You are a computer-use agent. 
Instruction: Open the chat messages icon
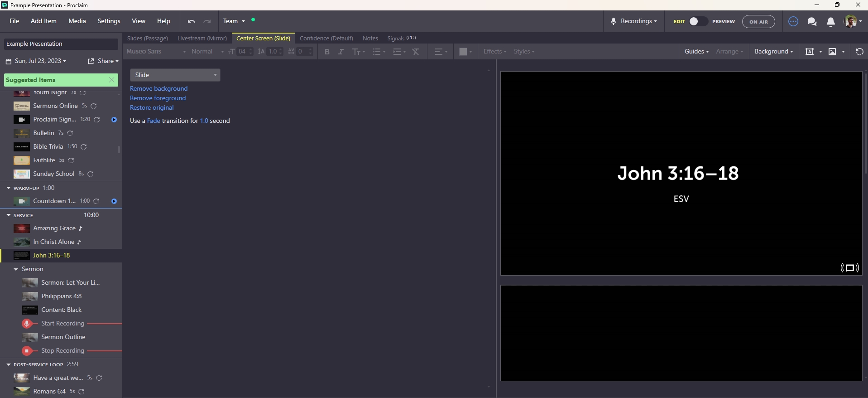(812, 22)
